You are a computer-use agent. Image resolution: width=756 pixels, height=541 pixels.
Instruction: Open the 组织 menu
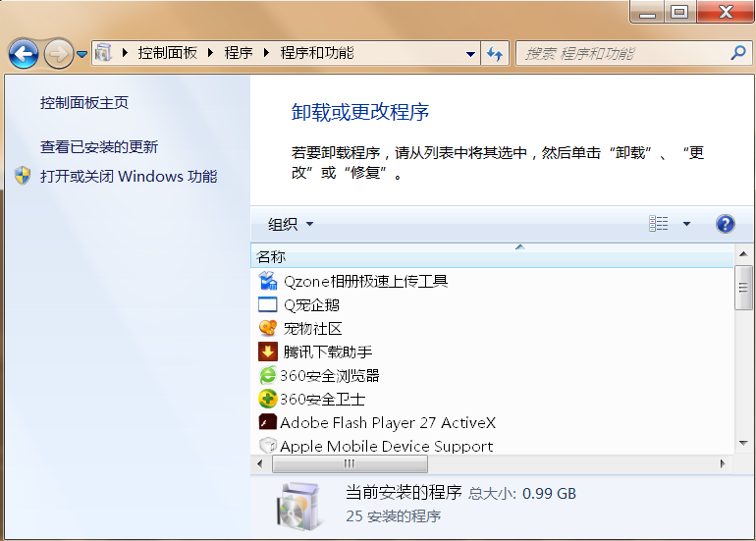[x=291, y=224]
